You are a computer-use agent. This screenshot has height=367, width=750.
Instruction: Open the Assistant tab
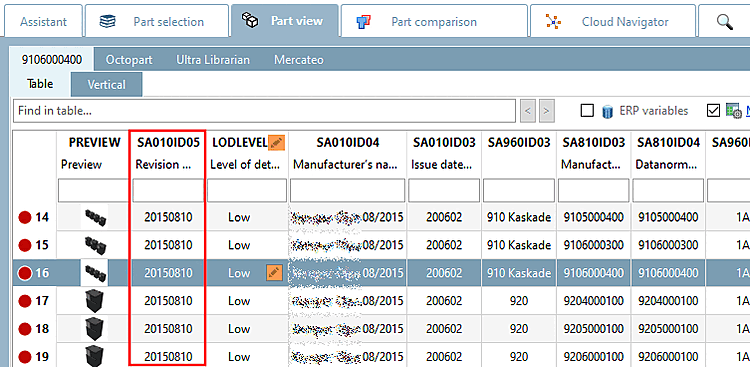pos(44,22)
